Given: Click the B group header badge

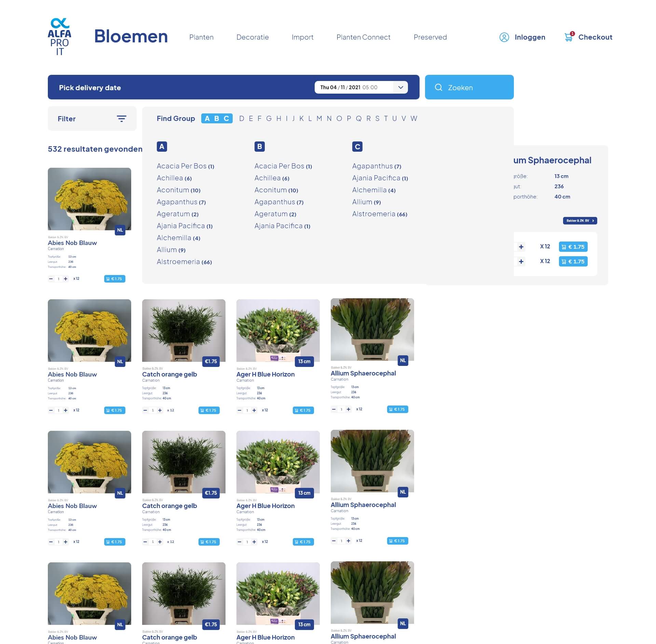Looking at the screenshot, I should pyautogui.click(x=259, y=147).
